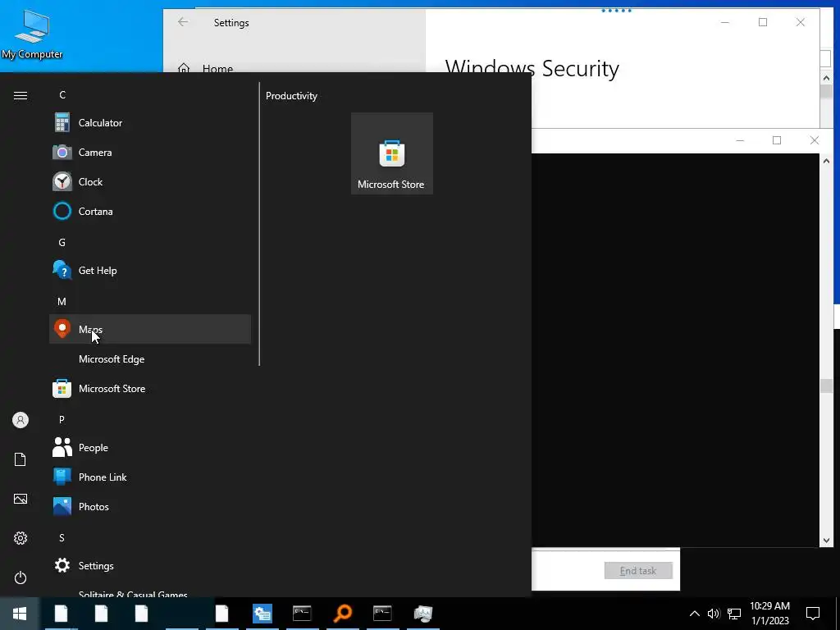Click the Power icon in Start sidebar
840x630 pixels.
(x=21, y=577)
